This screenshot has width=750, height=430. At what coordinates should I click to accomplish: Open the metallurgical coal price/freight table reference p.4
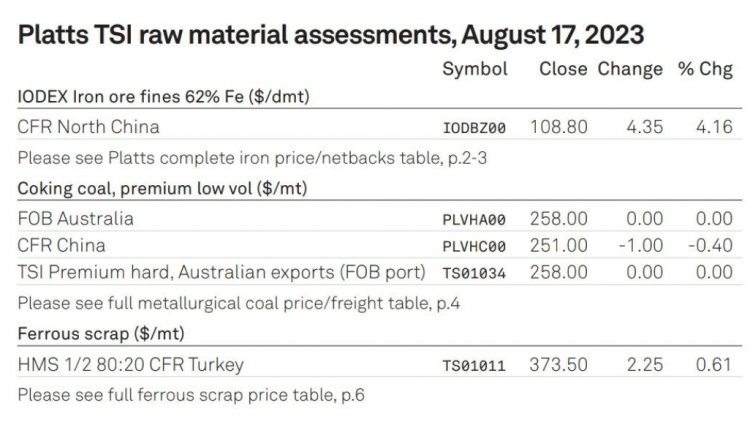pos(239,303)
